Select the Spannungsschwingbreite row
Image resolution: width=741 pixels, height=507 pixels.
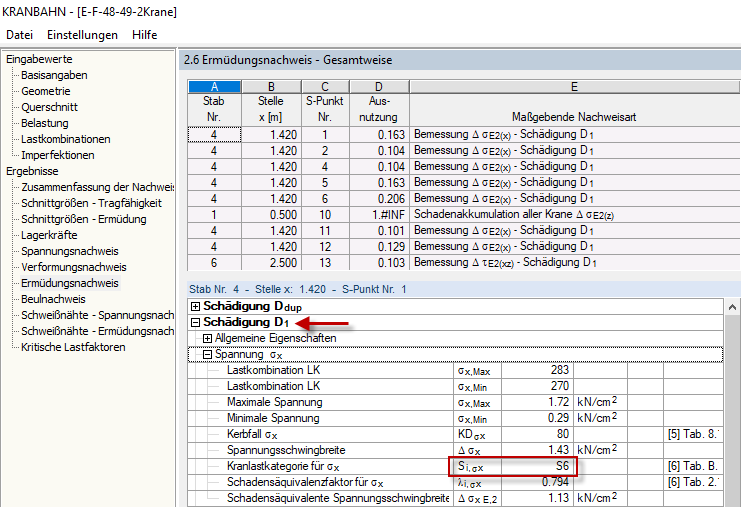pos(455,450)
